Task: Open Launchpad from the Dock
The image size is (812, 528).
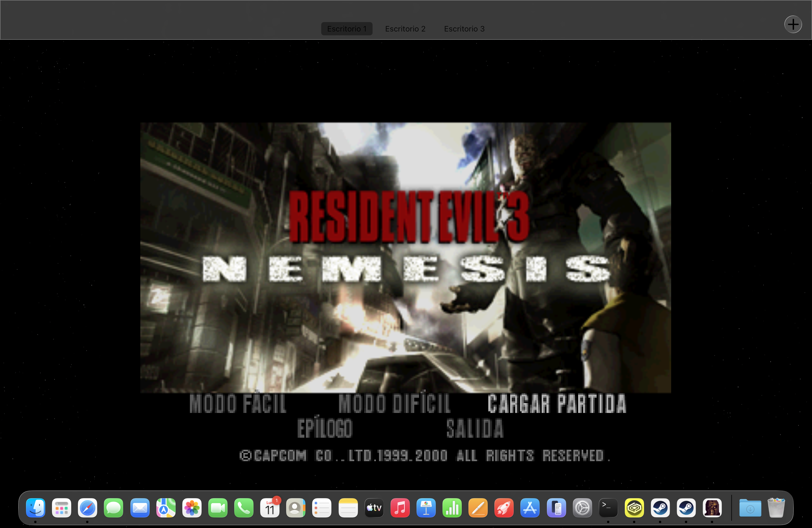Action: coord(61,508)
